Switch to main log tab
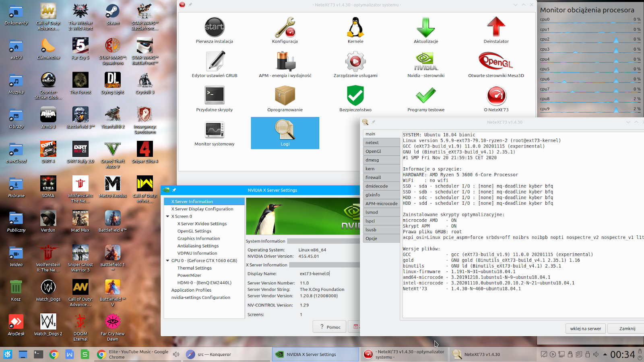 [381, 134]
